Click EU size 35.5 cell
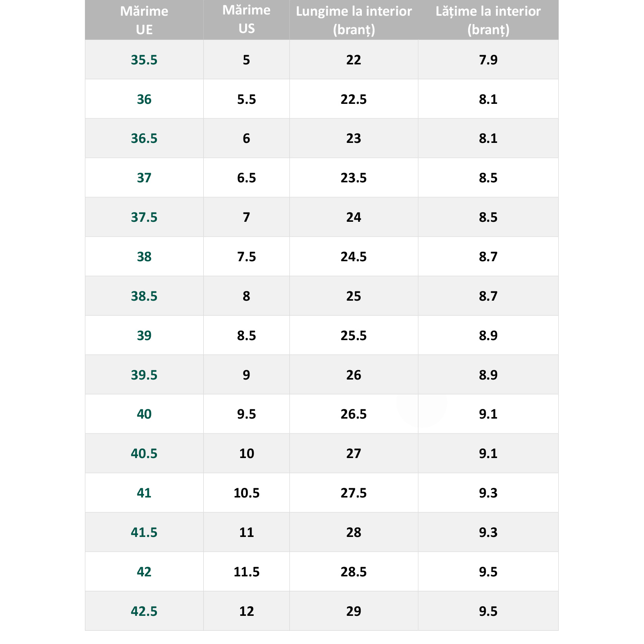The image size is (644, 644). coord(144,60)
